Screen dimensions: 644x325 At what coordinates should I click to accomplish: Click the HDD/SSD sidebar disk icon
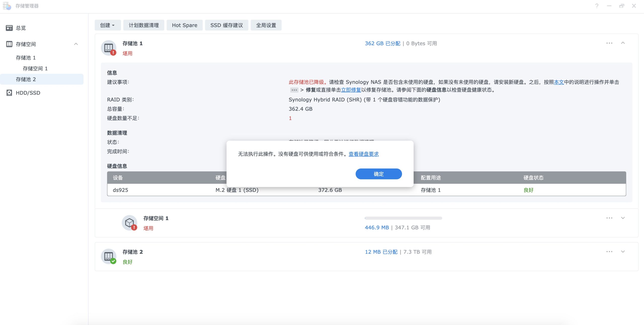click(9, 93)
